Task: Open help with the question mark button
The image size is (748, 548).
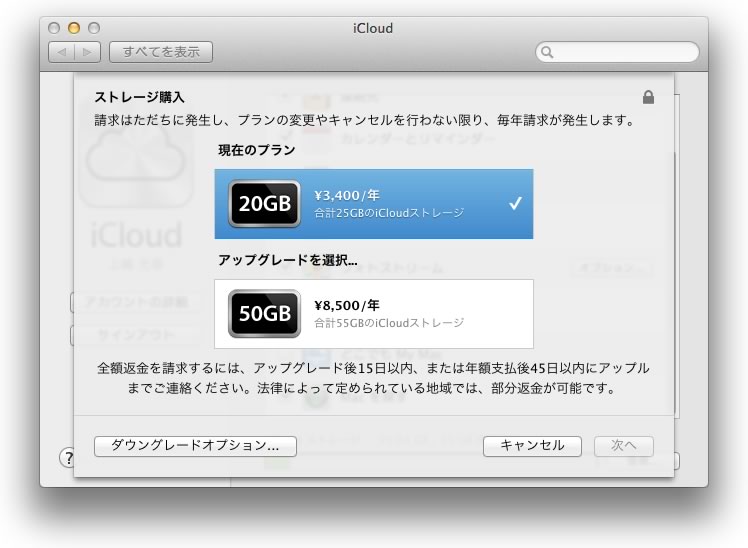Action: (67, 458)
